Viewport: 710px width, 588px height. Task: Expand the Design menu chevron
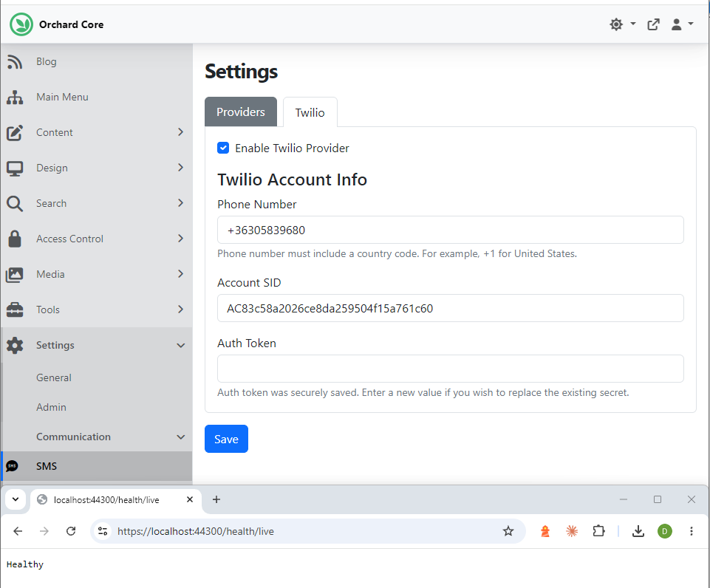tap(181, 168)
